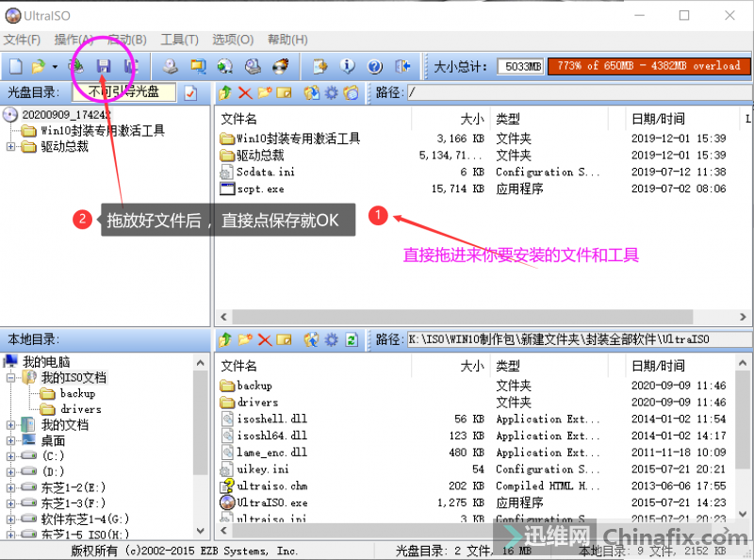Click the Rename icon in local pane toolbar
The width and height of the screenshot is (754, 560).
click(285, 339)
